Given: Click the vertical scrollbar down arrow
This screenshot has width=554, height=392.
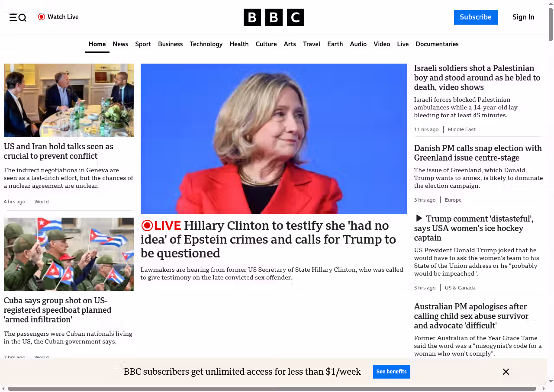Looking at the screenshot, I should pyautogui.click(x=551, y=381).
